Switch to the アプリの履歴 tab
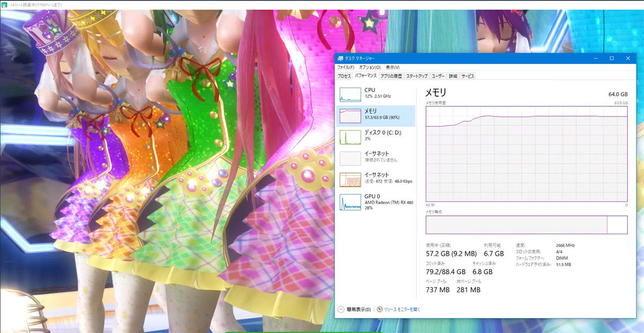The width and height of the screenshot is (644, 333). (x=391, y=76)
